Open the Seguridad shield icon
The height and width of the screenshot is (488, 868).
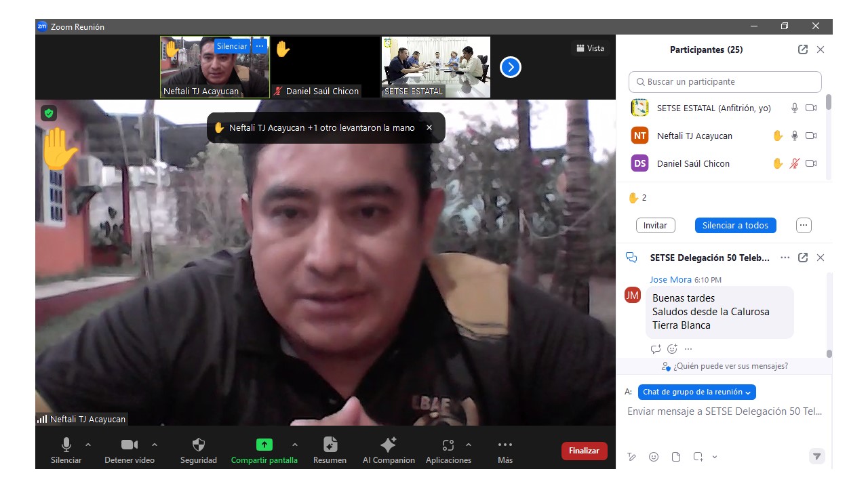point(198,445)
